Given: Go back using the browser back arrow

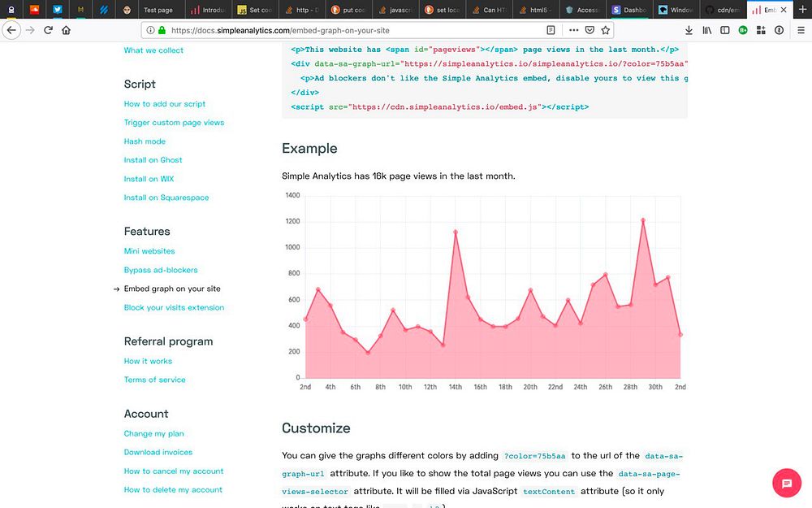Looking at the screenshot, I should pyautogui.click(x=11, y=30).
